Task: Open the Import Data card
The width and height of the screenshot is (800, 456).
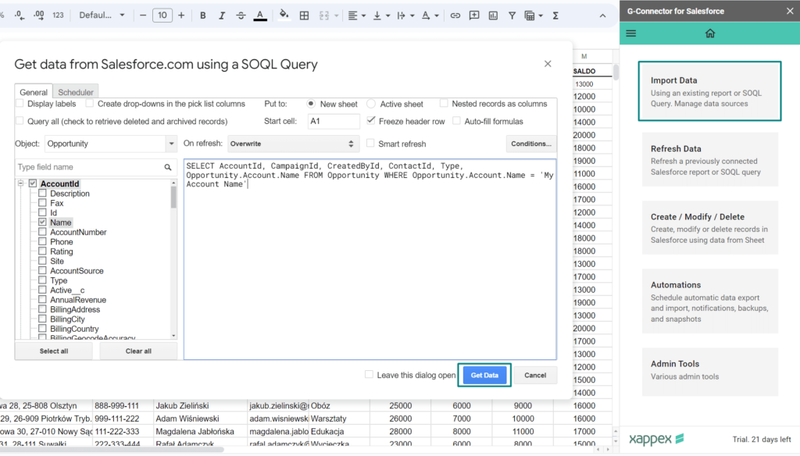Action: pos(710,91)
